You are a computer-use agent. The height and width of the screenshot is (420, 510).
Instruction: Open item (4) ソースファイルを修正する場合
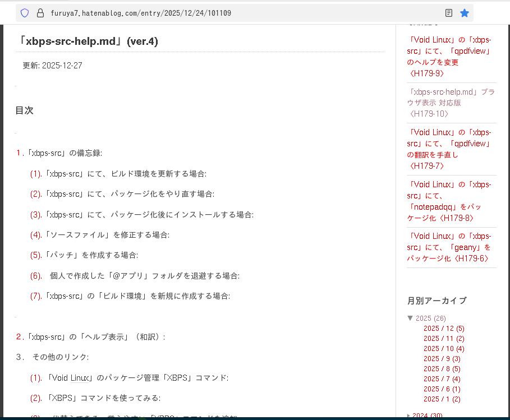coord(100,235)
